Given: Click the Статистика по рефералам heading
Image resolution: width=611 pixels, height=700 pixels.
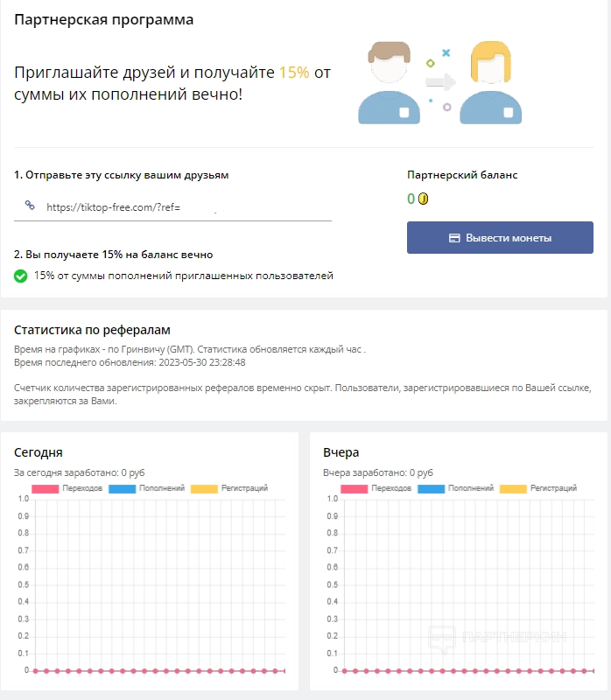Looking at the screenshot, I should pyautogui.click(x=89, y=329).
